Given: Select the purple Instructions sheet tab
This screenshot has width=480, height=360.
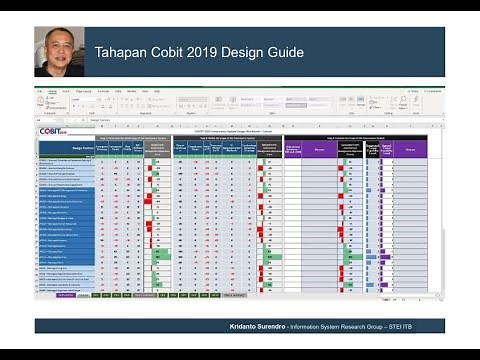Looking at the screenshot, I should click(66, 295).
